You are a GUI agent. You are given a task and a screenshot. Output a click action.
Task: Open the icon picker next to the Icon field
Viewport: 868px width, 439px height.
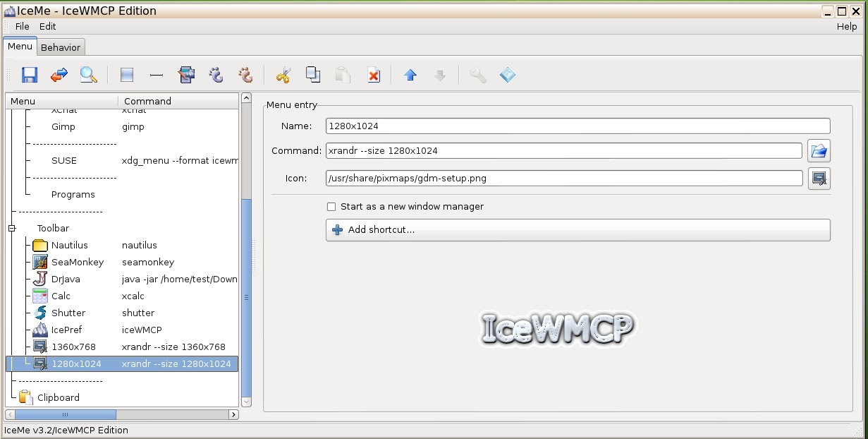coord(819,179)
